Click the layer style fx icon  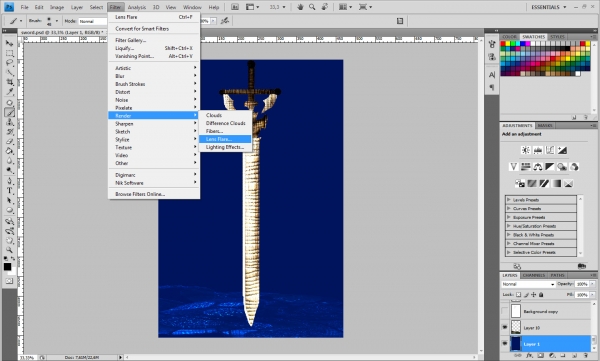point(529,356)
